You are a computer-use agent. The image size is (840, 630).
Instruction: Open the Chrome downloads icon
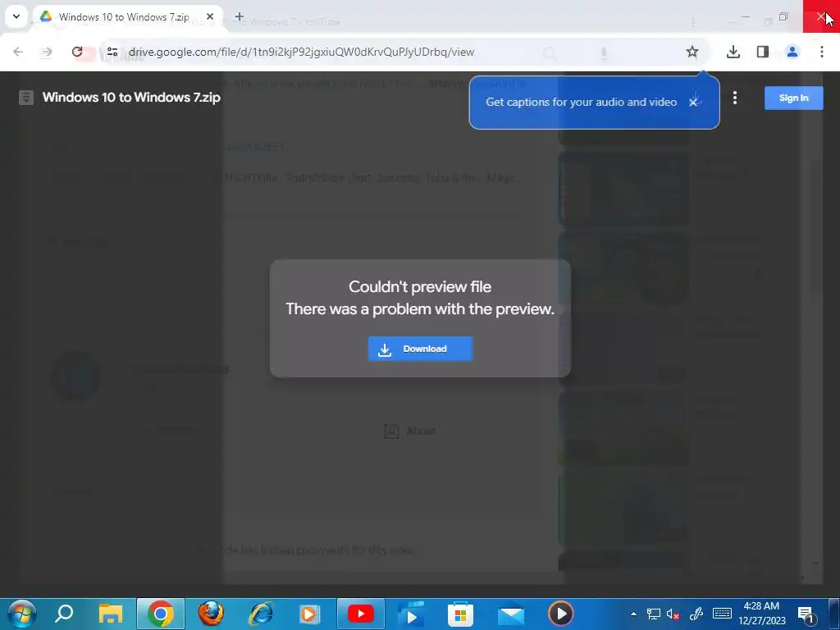tap(733, 52)
